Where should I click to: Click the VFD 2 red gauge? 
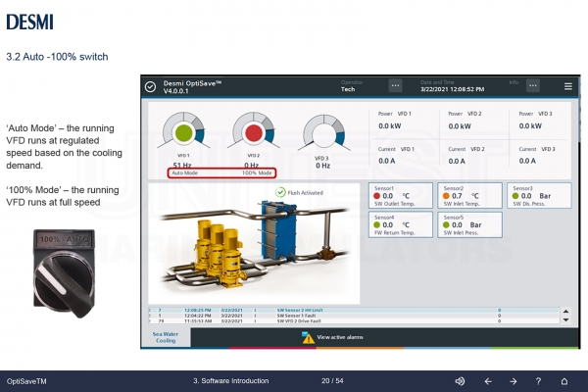pyautogui.click(x=254, y=132)
